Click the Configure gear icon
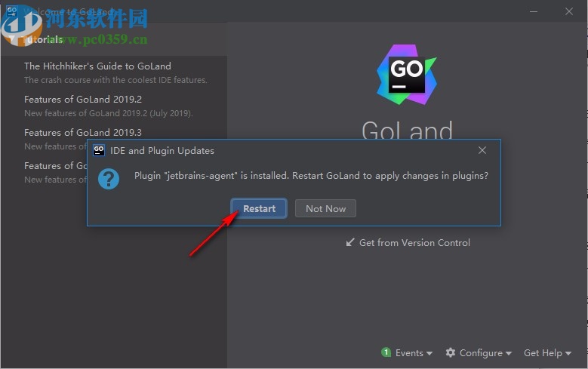The width and height of the screenshot is (588, 369). pyautogui.click(x=451, y=352)
